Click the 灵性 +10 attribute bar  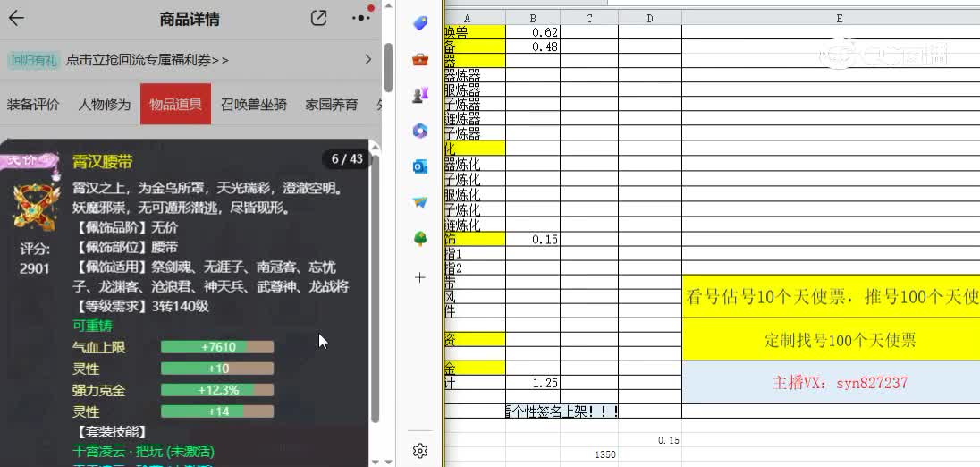tap(217, 369)
